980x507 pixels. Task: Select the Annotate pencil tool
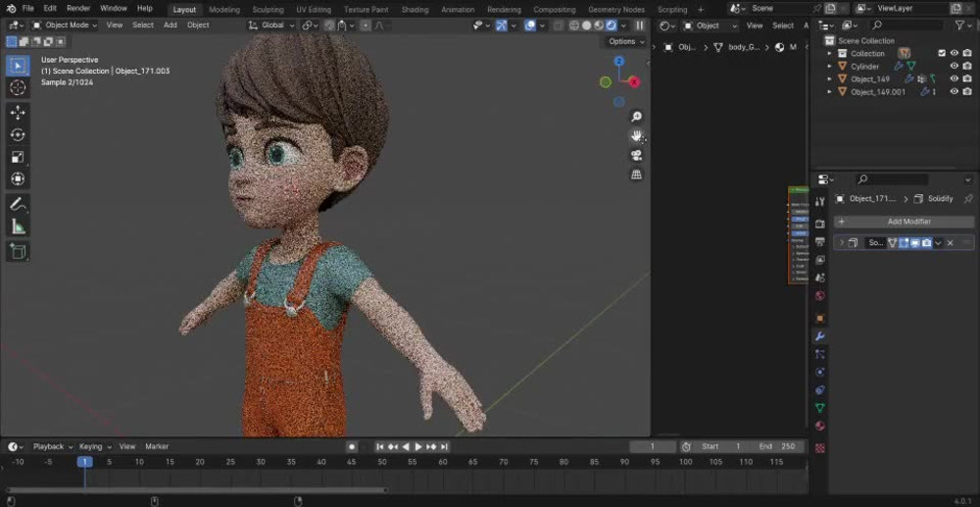[18, 204]
